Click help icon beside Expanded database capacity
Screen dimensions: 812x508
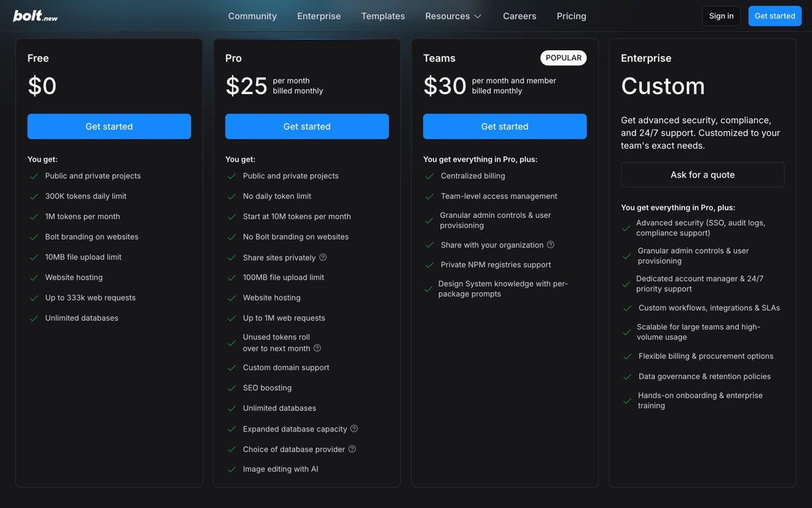354,429
